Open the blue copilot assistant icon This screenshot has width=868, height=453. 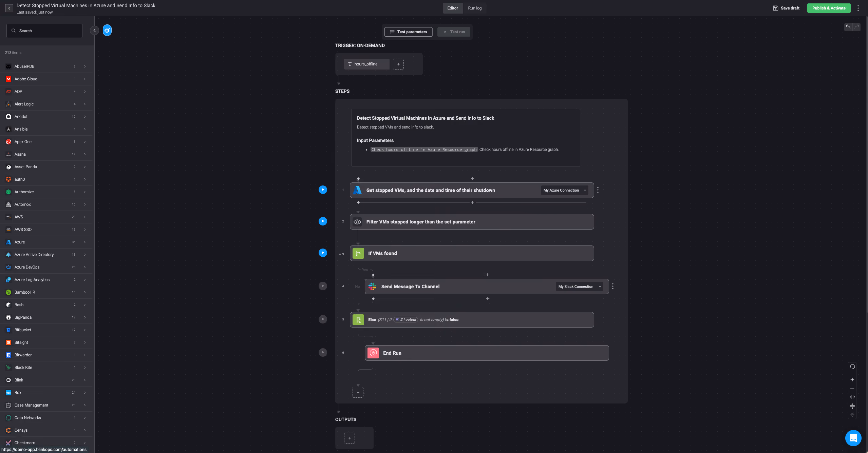(107, 31)
